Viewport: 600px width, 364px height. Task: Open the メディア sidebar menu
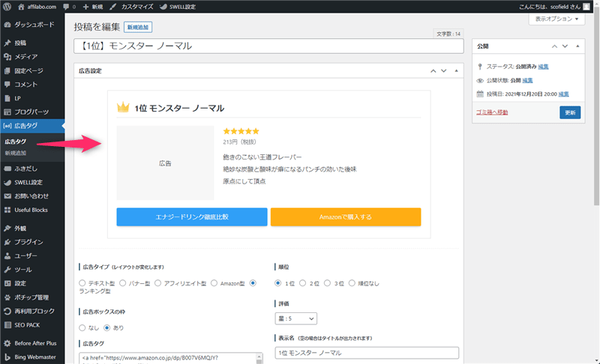click(32, 56)
